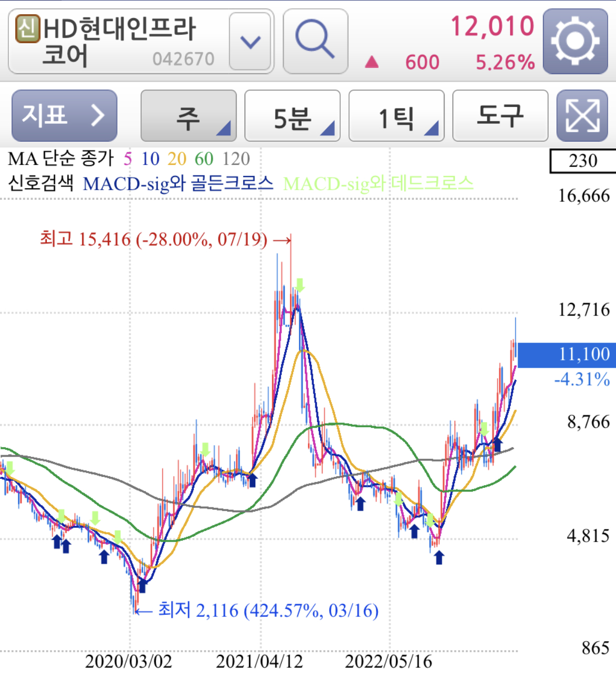Click the 230 candle count box

click(x=583, y=161)
